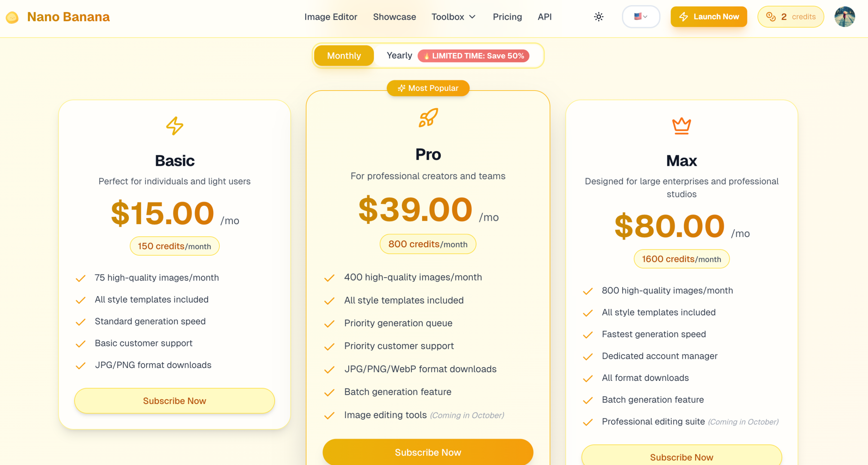Click the Max plan crown icon
The height and width of the screenshot is (465, 868).
coord(682,126)
